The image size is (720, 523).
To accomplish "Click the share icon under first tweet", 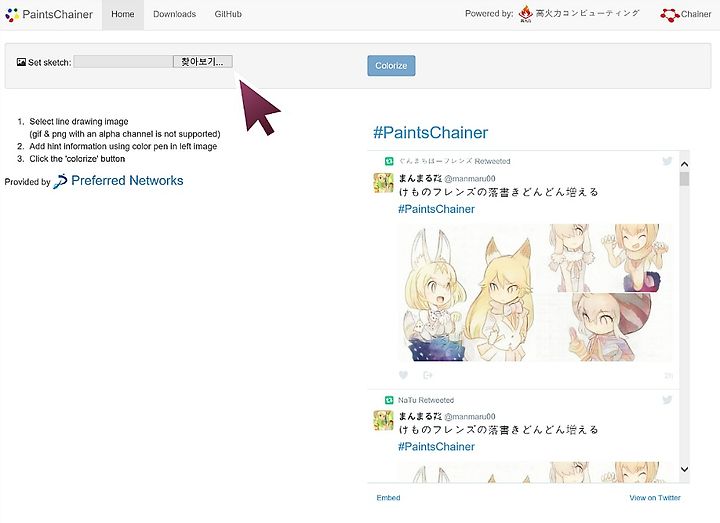I will click(428, 375).
